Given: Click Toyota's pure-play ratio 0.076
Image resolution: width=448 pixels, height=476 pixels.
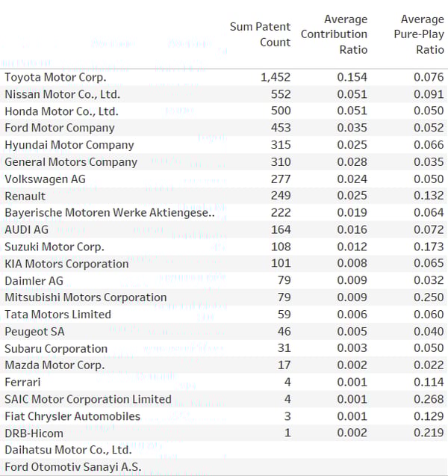Looking at the screenshot, I should pyautogui.click(x=429, y=77).
